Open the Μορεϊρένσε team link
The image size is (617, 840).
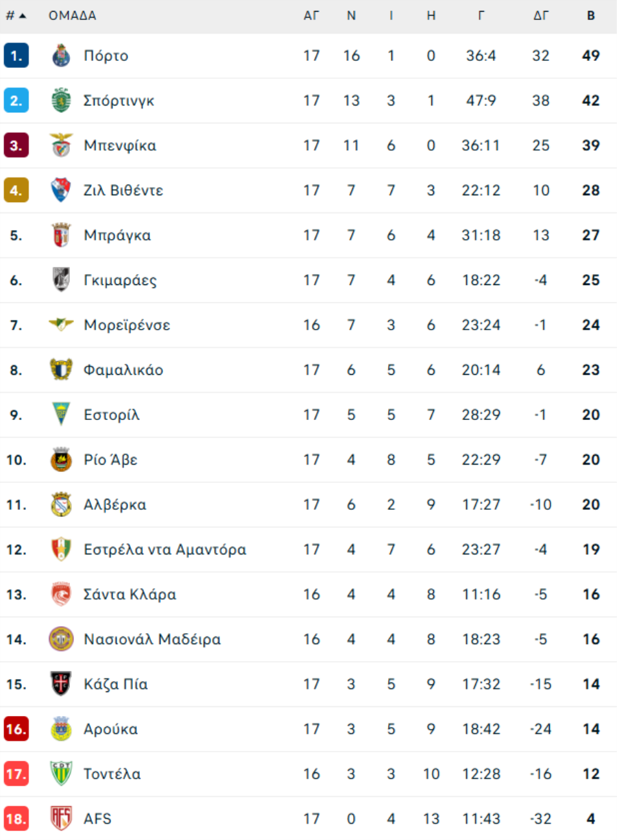pos(127,325)
